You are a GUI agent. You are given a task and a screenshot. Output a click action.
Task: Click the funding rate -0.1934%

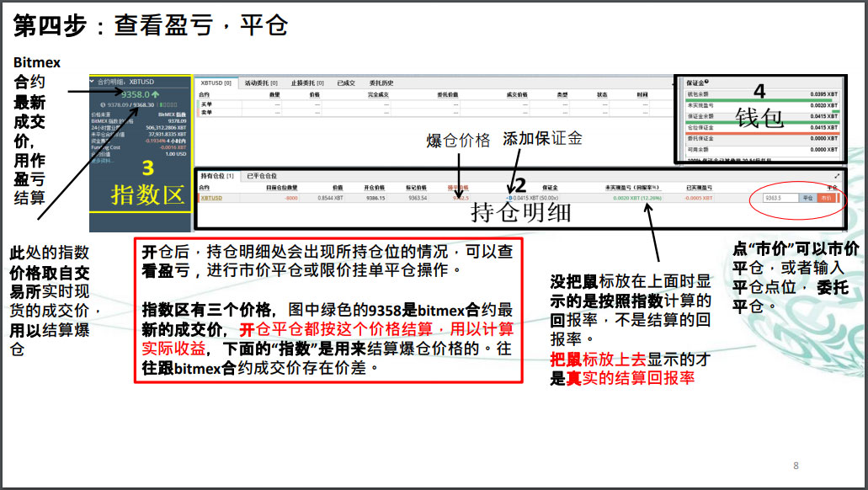[x=155, y=141]
